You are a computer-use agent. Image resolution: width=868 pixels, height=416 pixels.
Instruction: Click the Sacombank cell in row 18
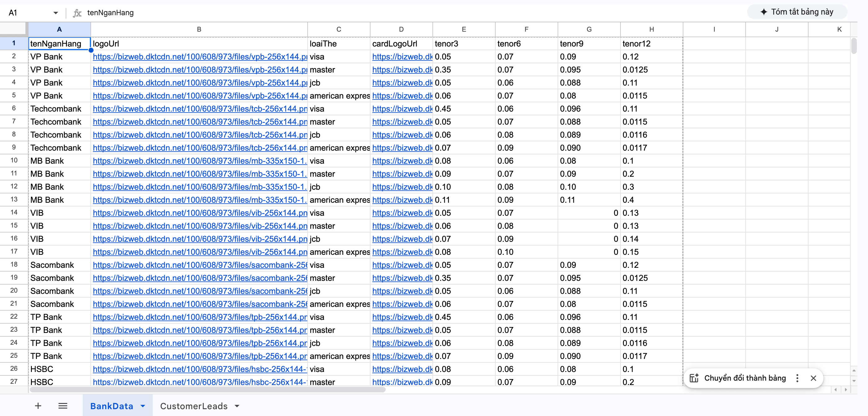click(59, 265)
